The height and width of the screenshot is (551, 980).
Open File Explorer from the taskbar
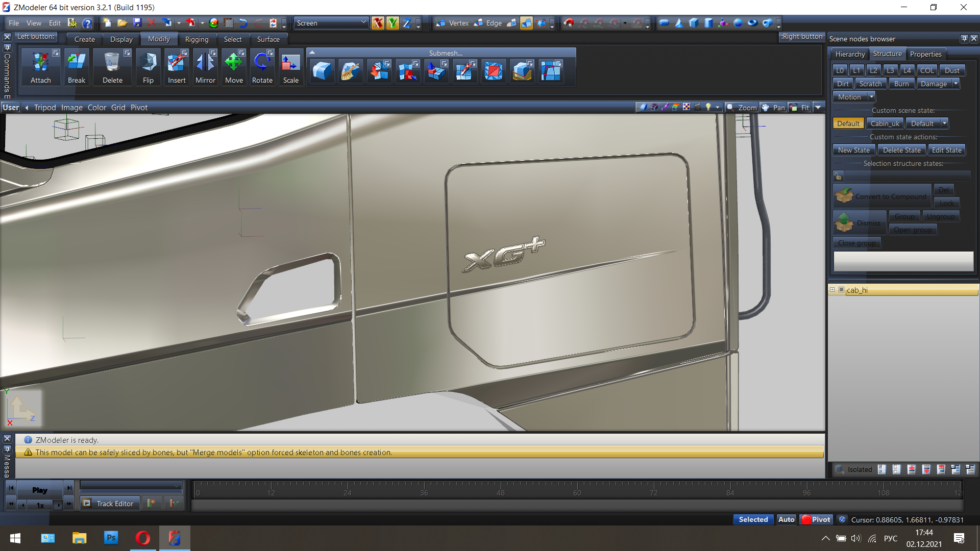click(x=79, y=538)
